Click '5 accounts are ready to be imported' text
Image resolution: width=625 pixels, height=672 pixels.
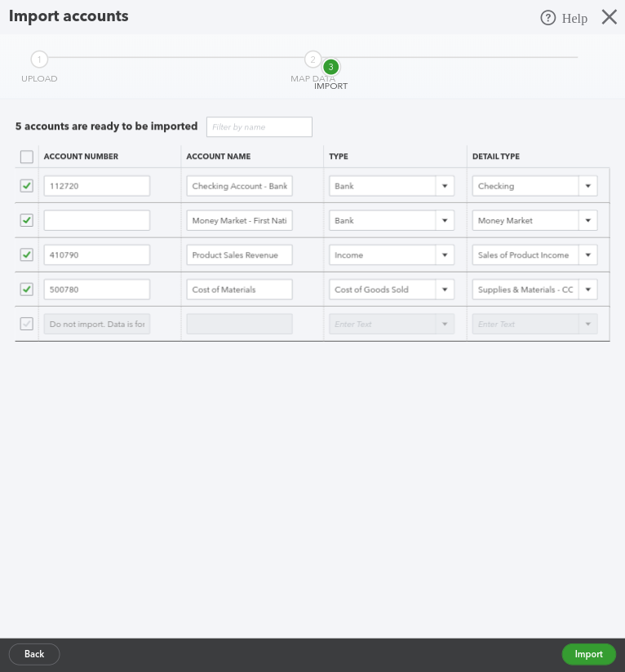click(106, 126)
